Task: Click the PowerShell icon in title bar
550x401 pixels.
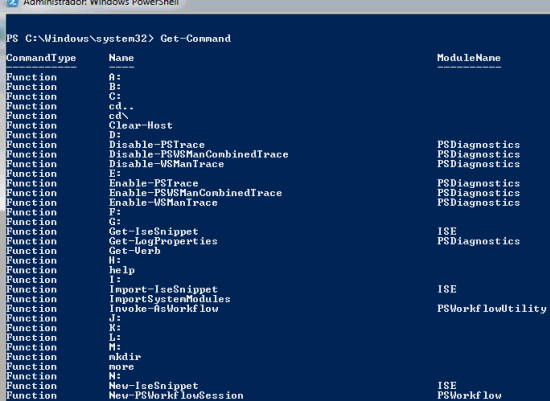Action: pyautogui.click(x=12, y=3)
